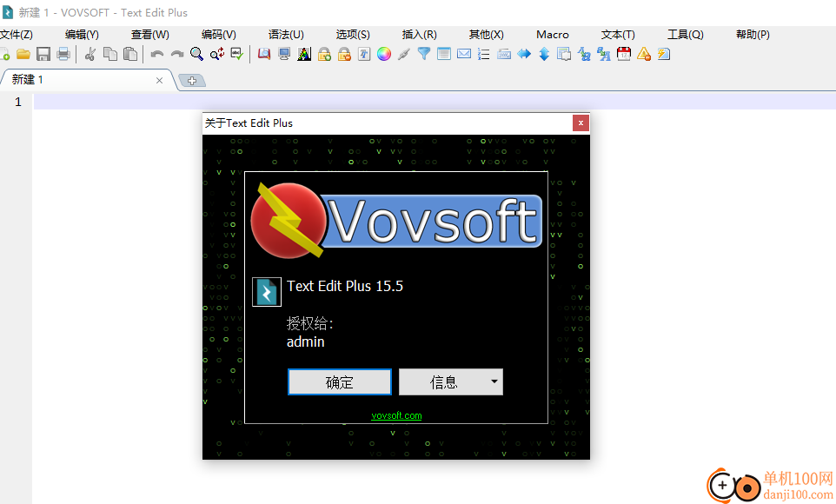
Task: Click the second letter-case conversion icon
Action: (x=604, y=55)
